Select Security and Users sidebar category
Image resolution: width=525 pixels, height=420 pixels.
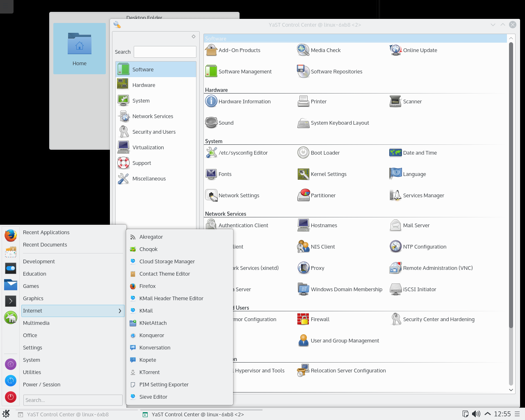156,132
